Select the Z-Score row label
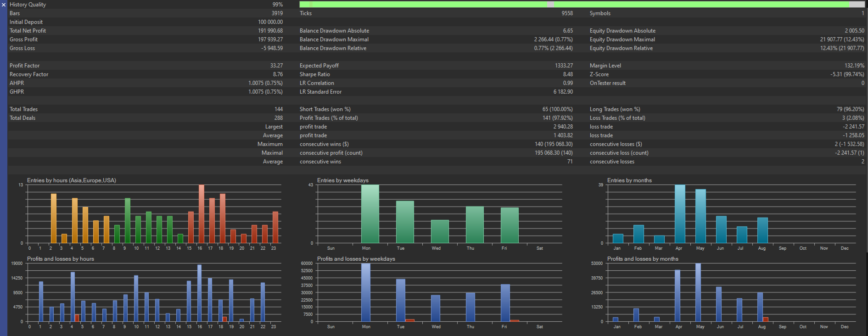Screen dimensions: 868x336 click(x=599, y=74)
